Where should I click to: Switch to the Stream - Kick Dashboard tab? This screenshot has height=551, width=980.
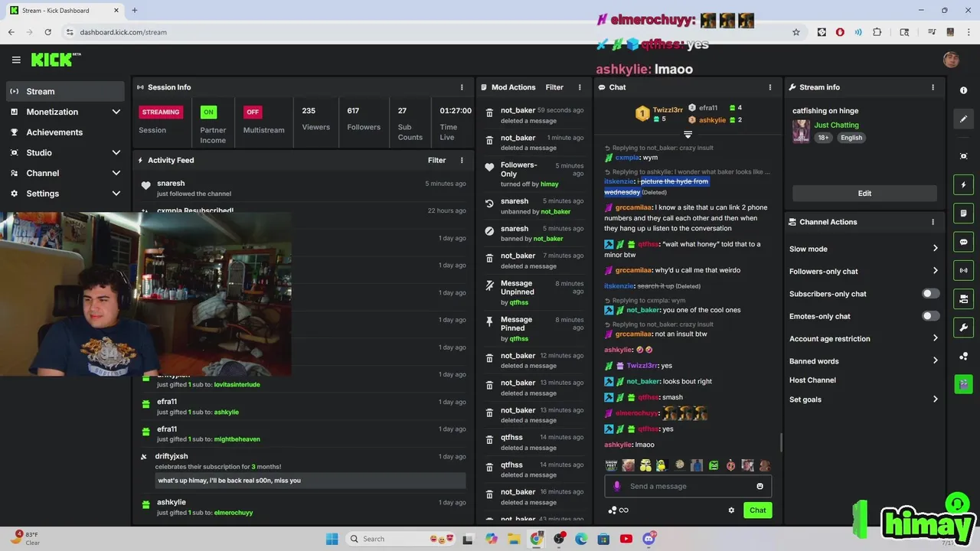[64, 11]
